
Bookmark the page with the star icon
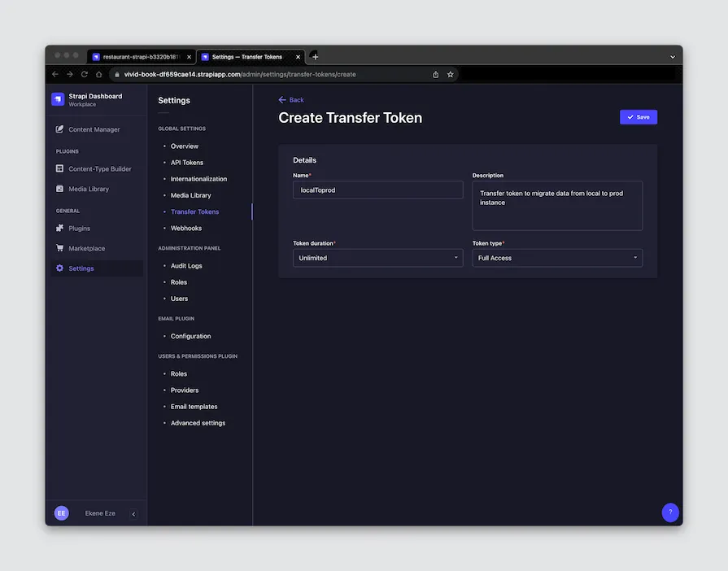pos(450,73)
